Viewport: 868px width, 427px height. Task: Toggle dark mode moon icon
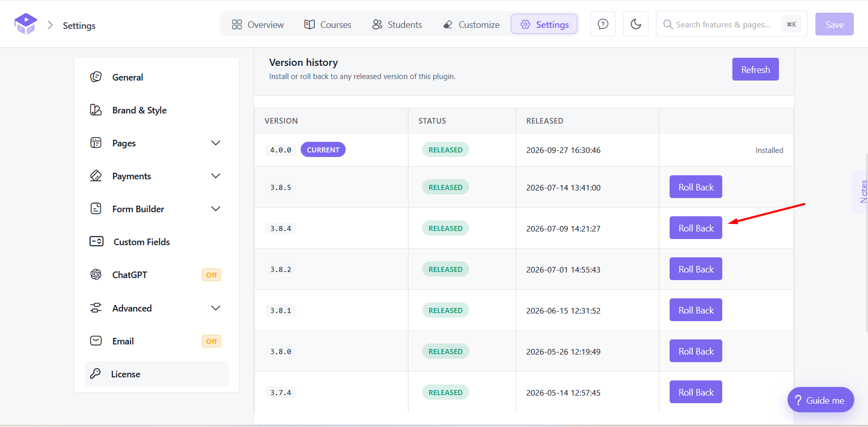(x=636, y=24)
